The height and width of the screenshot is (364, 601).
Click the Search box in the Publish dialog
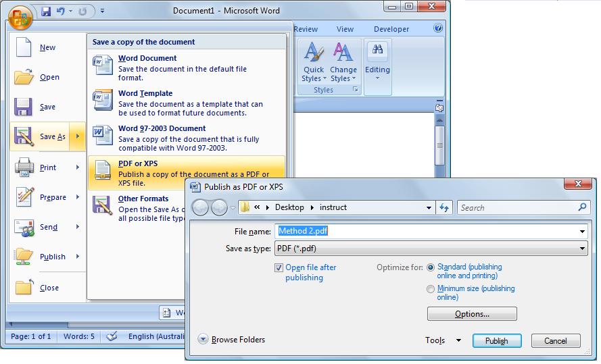(523, 208)
